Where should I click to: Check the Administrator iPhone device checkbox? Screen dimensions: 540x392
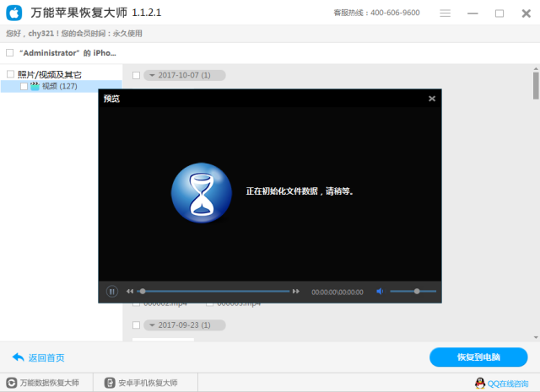pos(9,53)
